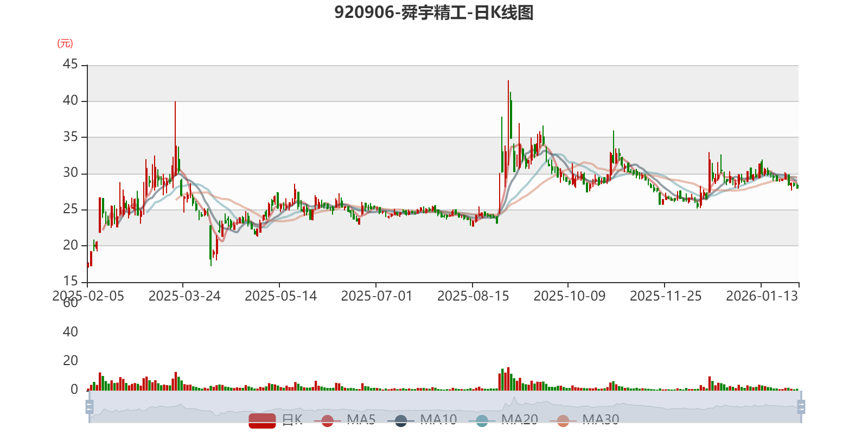Click the 25 price axis label

click(x=71, y=209)
